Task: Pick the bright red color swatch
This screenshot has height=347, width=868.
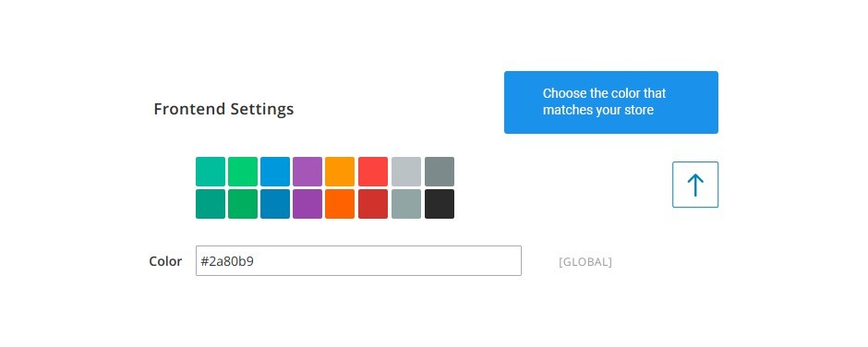Action: point(372,172)
